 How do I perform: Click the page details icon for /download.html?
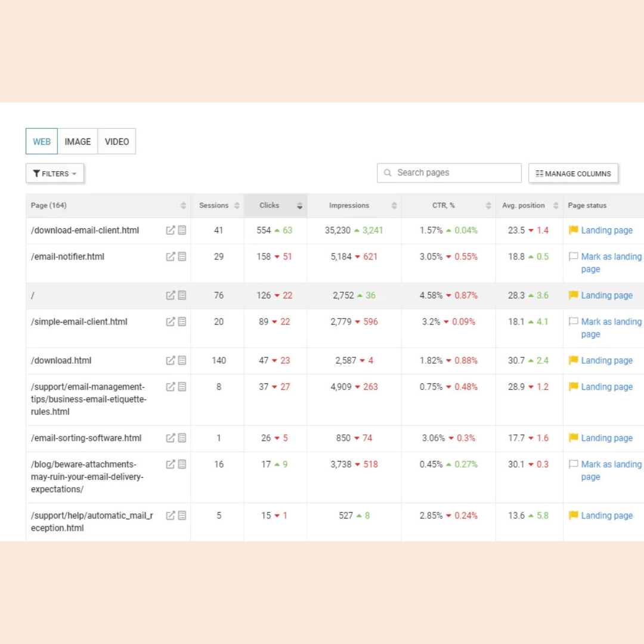(x=182, y=360)
